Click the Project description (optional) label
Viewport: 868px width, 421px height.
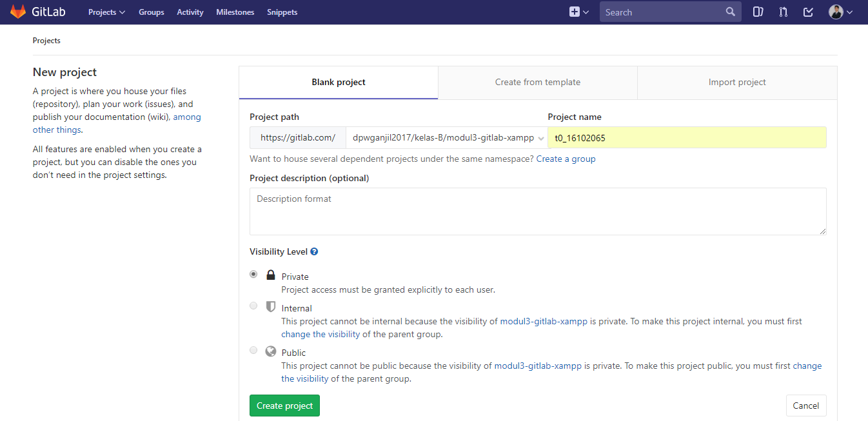point(310,178)
